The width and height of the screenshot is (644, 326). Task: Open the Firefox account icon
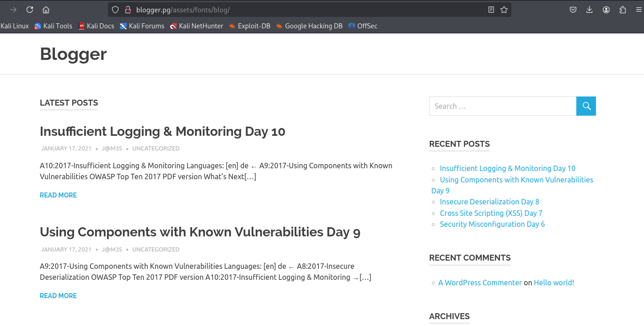coord(606,10)
